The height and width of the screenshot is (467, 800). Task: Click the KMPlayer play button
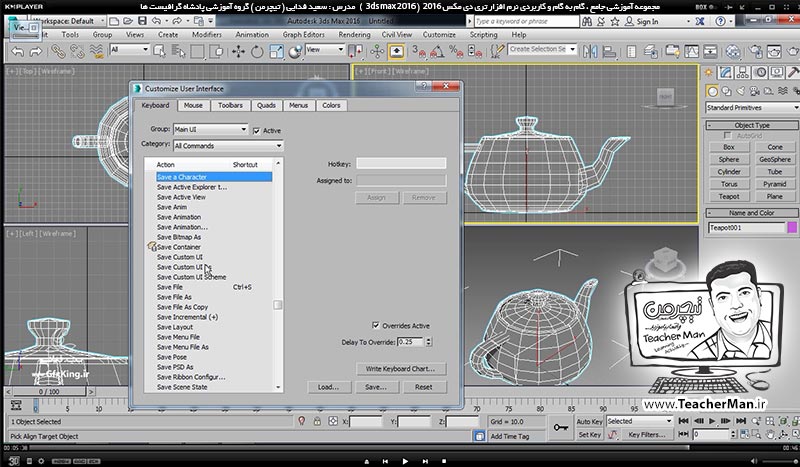click(405, 461)
